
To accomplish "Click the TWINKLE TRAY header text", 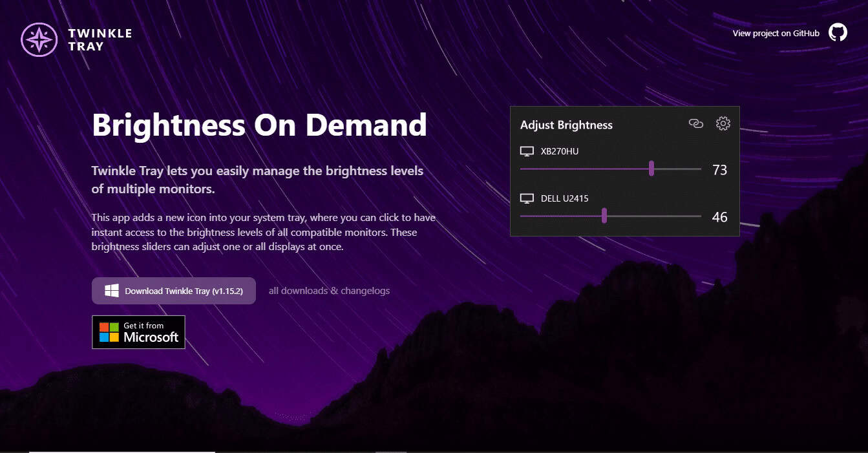I will (100, 39).
